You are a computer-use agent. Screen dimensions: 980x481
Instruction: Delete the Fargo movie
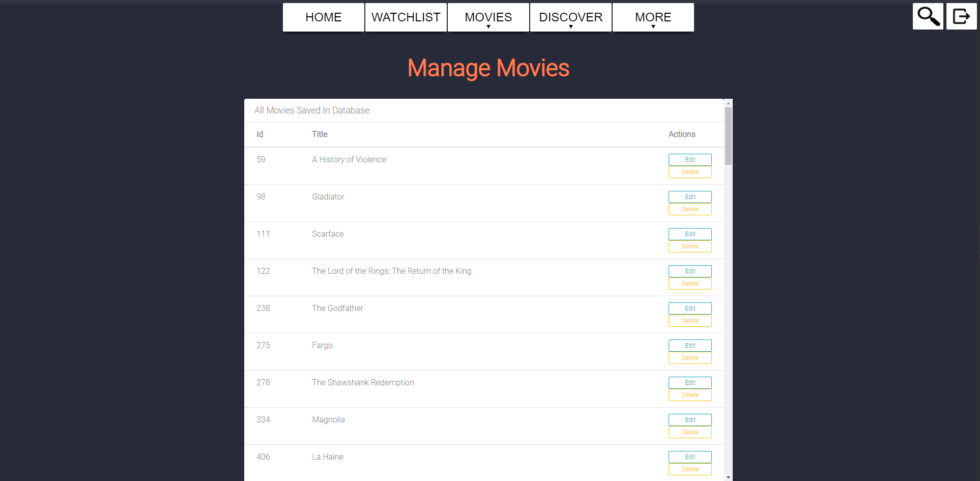click(690, 358)
